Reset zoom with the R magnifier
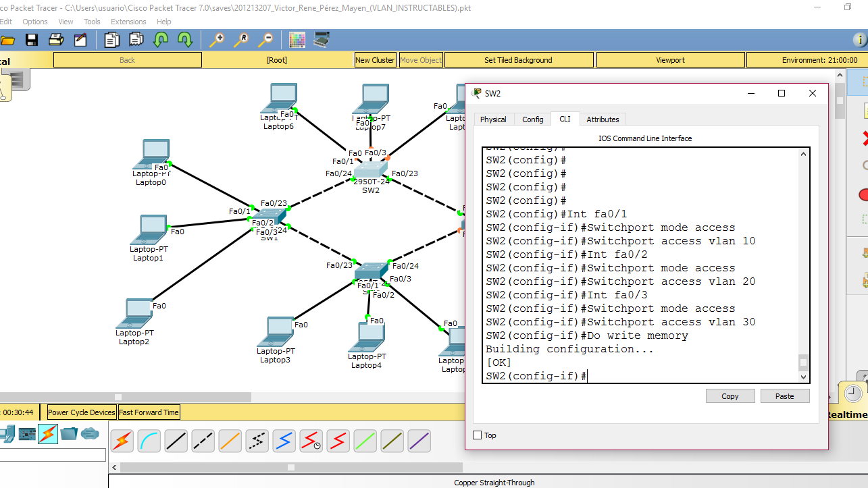 coord(240,40)
